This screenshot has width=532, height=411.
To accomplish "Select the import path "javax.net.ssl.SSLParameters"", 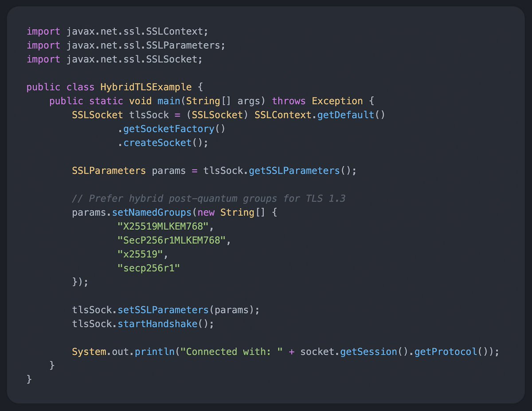I will point(143,45).
